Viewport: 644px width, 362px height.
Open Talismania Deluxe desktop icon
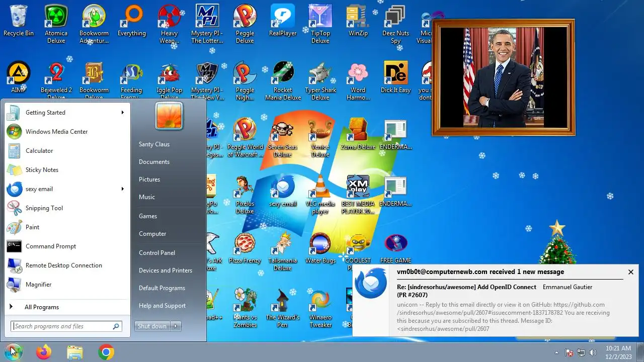coord(283,251)
